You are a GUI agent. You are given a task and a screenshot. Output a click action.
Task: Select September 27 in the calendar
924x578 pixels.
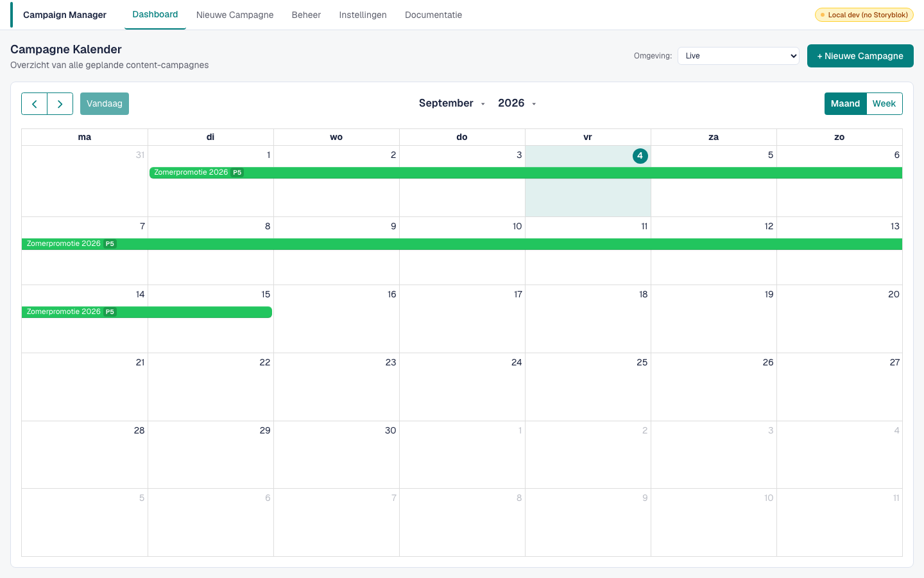point(839,387)
